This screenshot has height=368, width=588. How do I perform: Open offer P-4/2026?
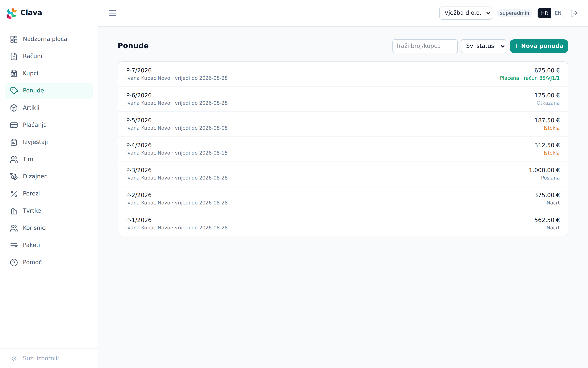pos(343,149)
